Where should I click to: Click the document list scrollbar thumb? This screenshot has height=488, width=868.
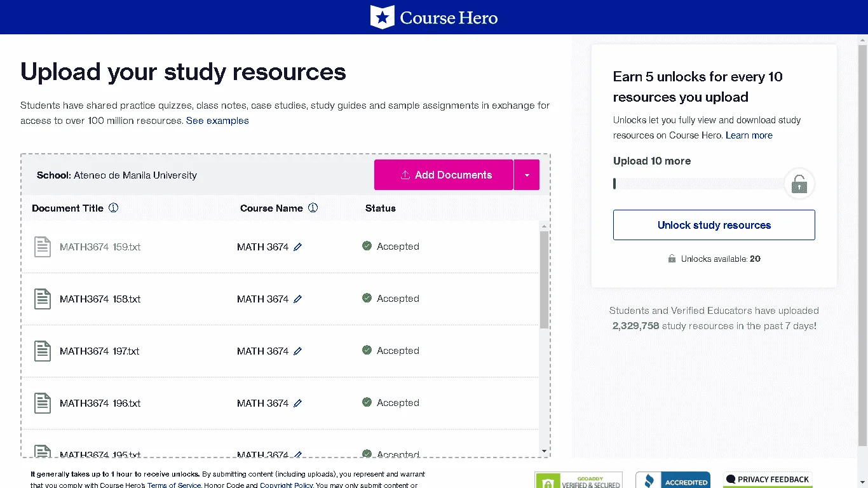pos(544,280)
